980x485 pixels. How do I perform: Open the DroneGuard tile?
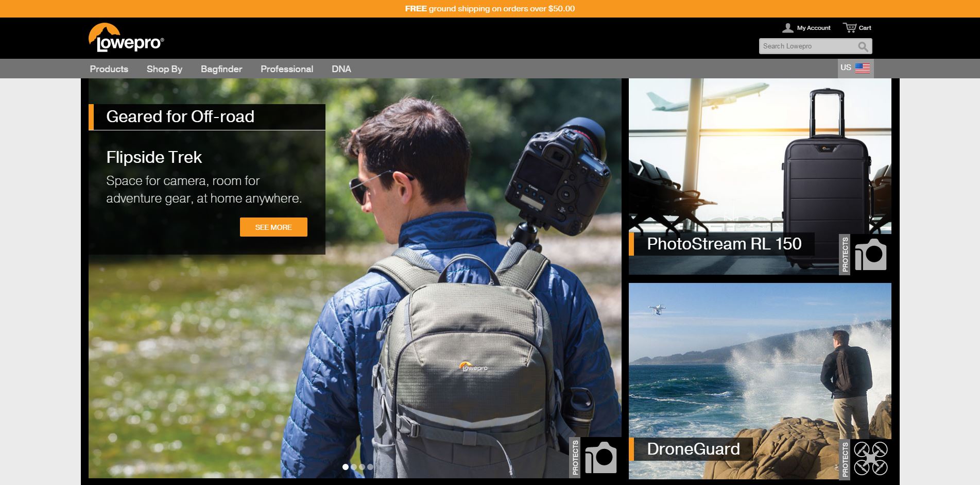pyautogui.click(x=760, y=381)
